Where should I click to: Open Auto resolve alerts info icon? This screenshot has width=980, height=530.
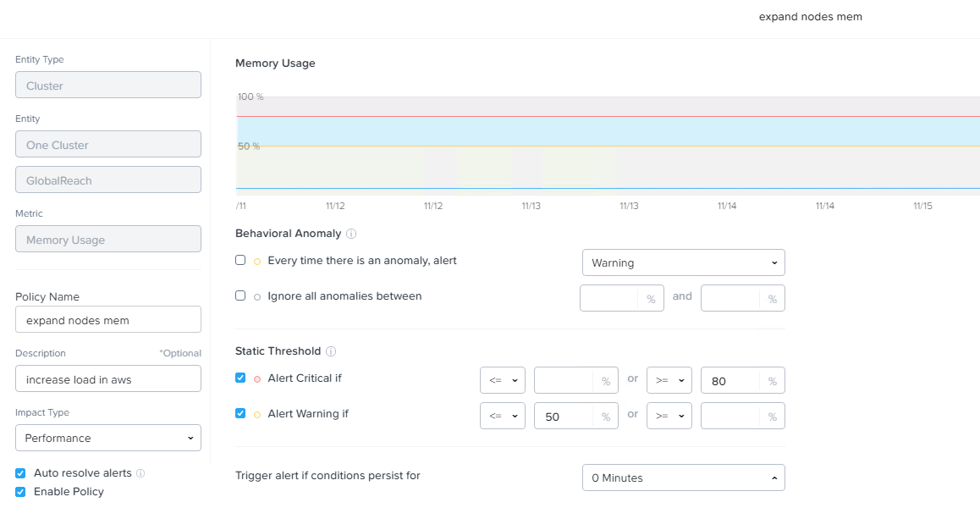(140, 473)
